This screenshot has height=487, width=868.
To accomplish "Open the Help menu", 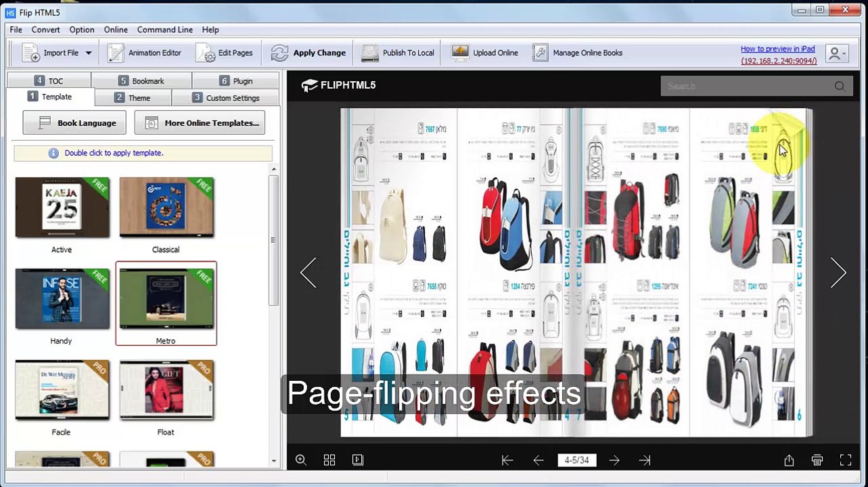I will click(210, 30).
